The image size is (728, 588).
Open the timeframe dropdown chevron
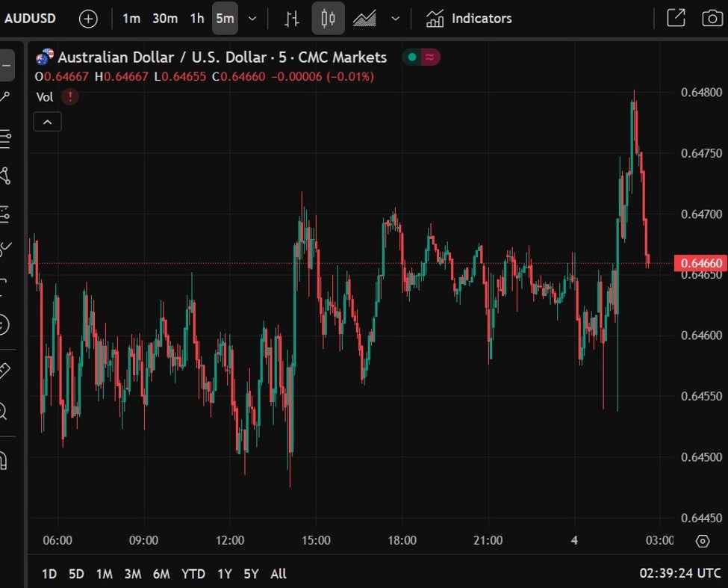coord(251,19)
